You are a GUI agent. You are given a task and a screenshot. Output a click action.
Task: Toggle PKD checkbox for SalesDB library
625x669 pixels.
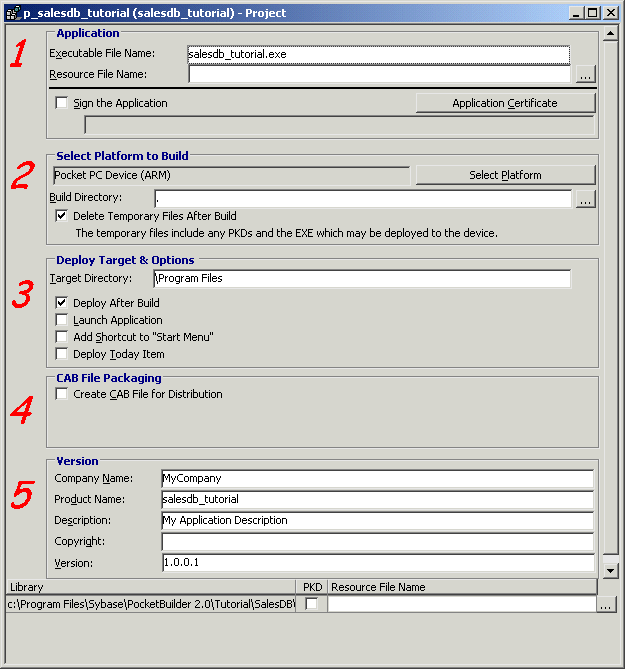click(x=311, y=604)
